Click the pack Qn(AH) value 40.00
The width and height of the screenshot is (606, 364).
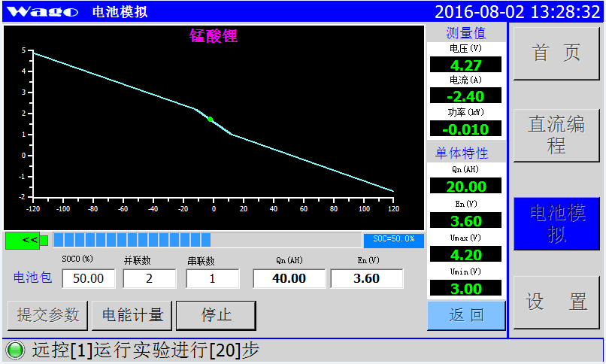coord(289,278)
